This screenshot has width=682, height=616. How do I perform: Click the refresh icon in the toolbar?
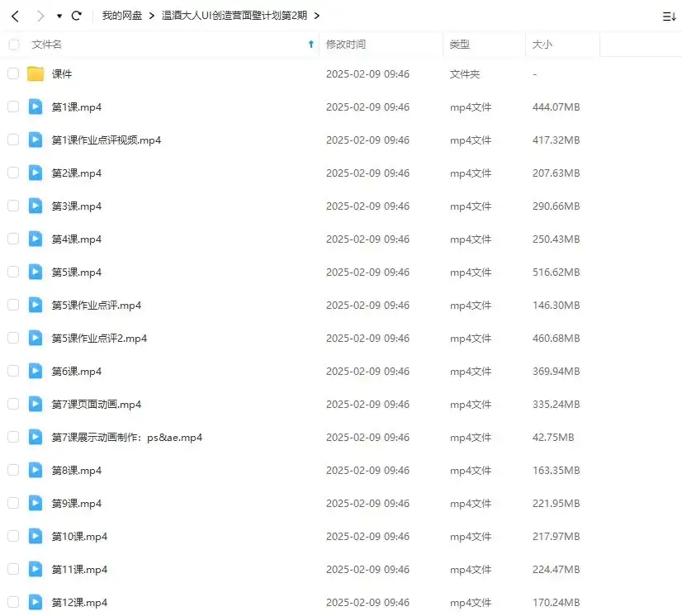77,15
